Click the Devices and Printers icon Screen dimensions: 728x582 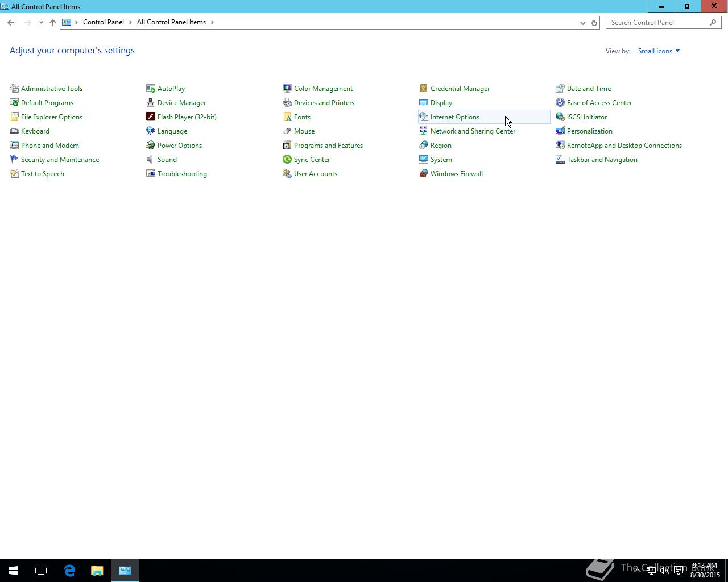pyautogui.click(x=287, y=102)
